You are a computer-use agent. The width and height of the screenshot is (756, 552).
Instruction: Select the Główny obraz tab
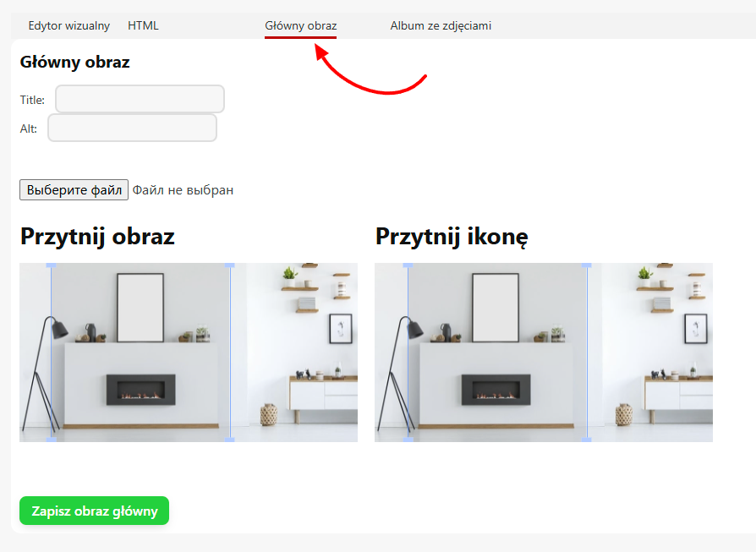point(300,25)
